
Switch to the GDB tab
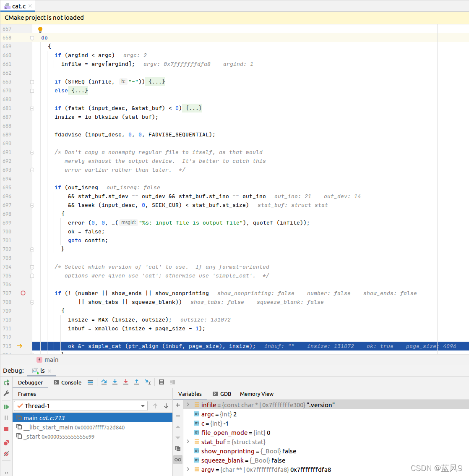point(222,394)
